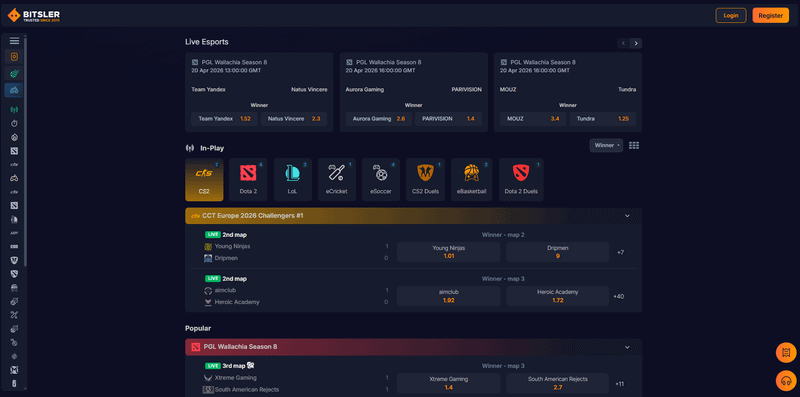This screenshot has height=397, width=800.
Task: Open the Xtreme Gaming team name in match row
Action: point(235,378)
